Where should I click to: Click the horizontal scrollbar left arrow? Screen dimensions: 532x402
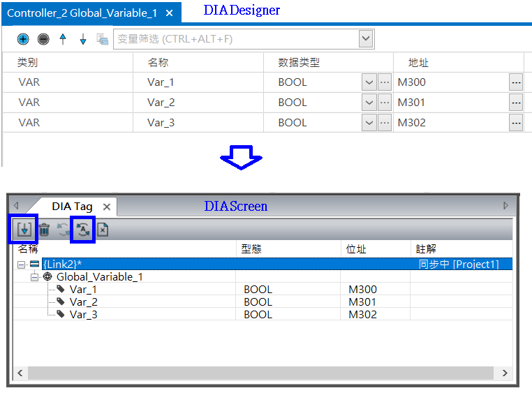pos(20,373)
